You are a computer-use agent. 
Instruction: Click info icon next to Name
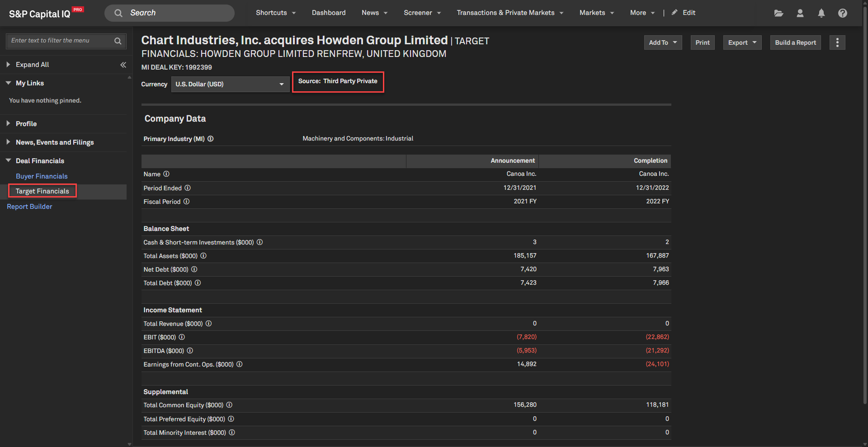pos(166,174)
